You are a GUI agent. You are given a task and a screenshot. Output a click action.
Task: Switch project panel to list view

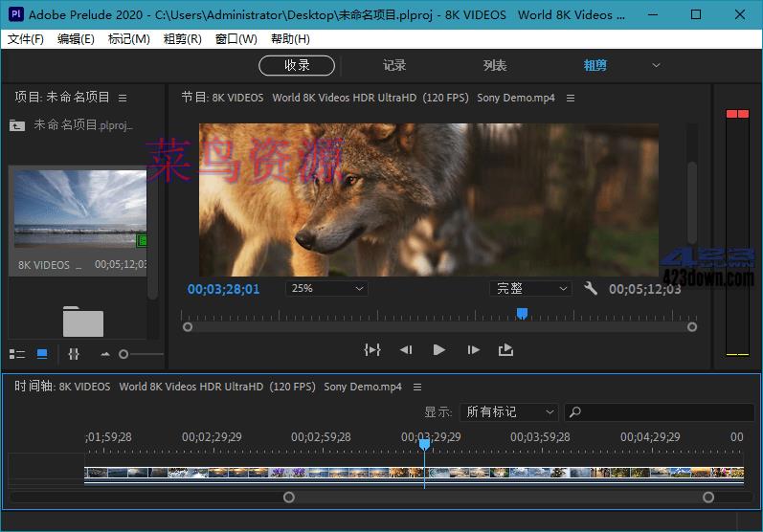[x=17, y=354]
